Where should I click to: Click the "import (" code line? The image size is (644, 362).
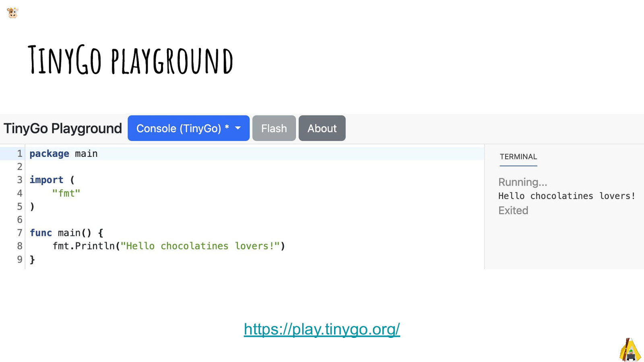(x=52, y=180)
